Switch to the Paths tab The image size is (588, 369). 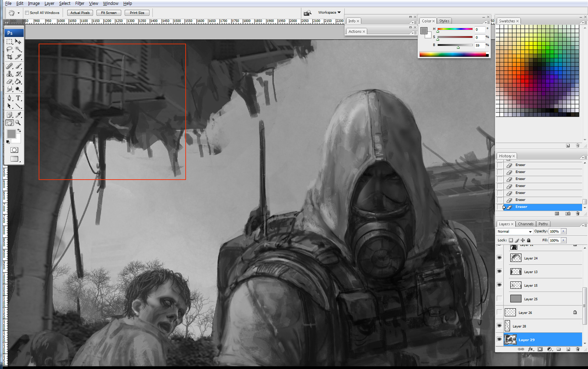point(543,224)
